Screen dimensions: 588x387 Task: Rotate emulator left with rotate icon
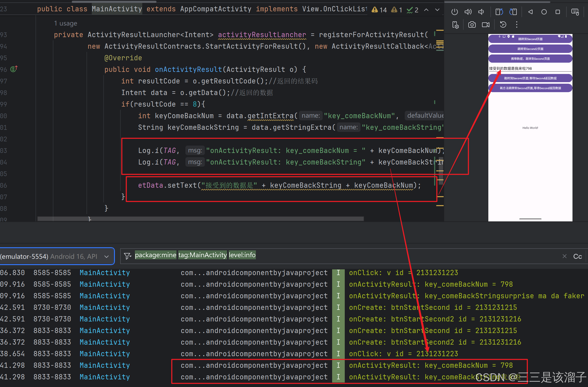tap(499, 12)
